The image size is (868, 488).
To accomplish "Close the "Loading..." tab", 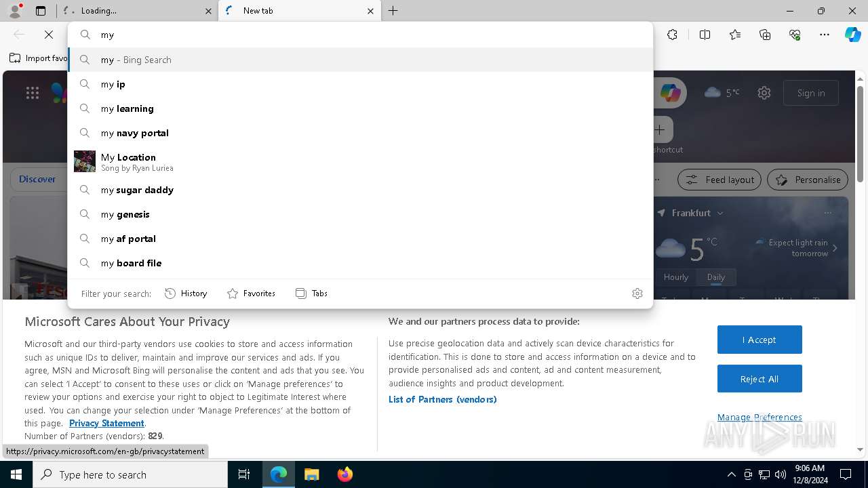I will click(x=208, y=11).
